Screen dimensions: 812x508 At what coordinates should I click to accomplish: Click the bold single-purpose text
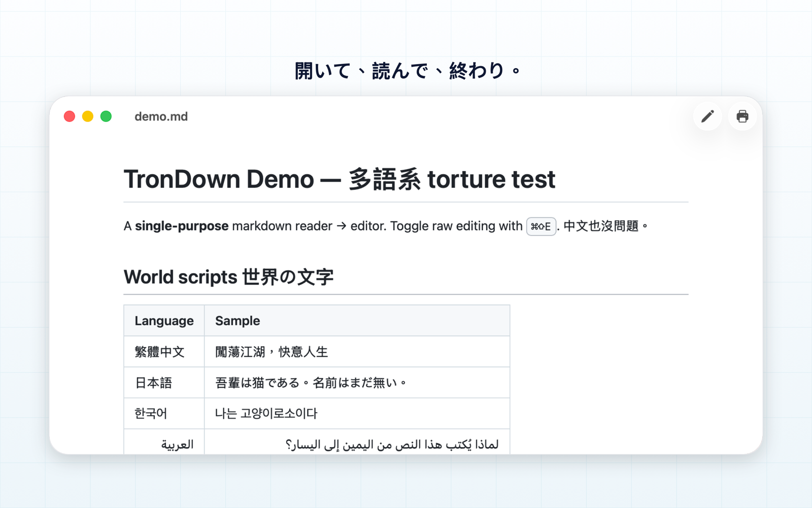tap(182, 226)
